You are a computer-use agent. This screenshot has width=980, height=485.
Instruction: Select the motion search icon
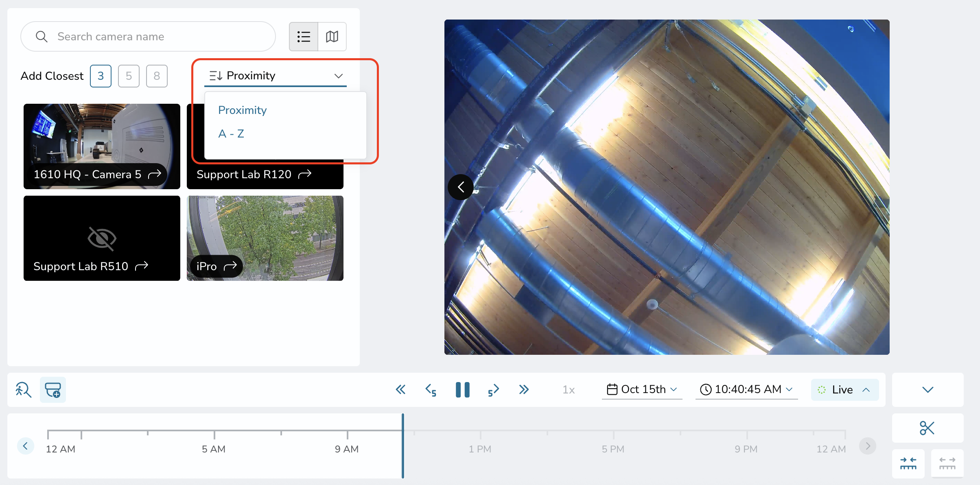click(23, 389)
